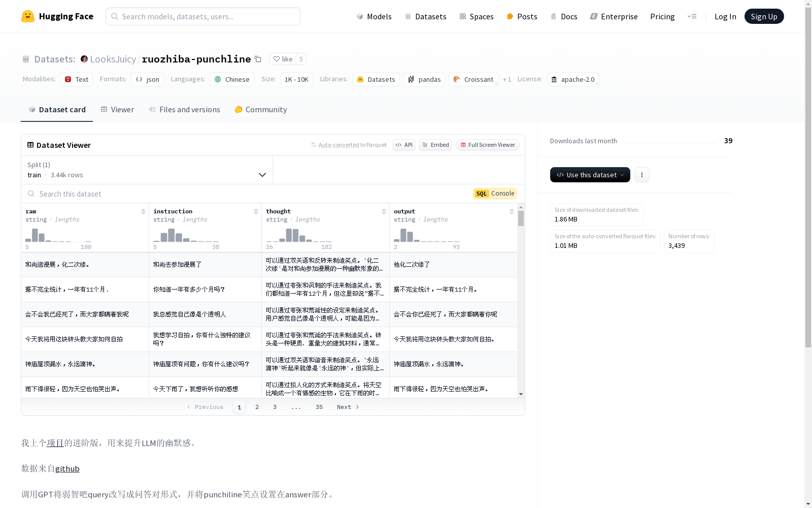The image size is (812, 508).
Task: Open the navigation more-menu icon
Action: [x=692, y=16]
